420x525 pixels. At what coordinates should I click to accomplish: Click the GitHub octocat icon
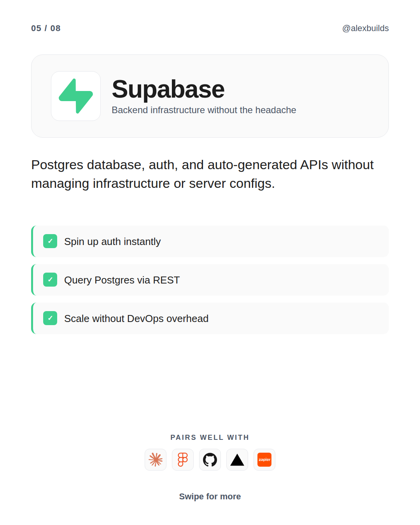point(210,460)
